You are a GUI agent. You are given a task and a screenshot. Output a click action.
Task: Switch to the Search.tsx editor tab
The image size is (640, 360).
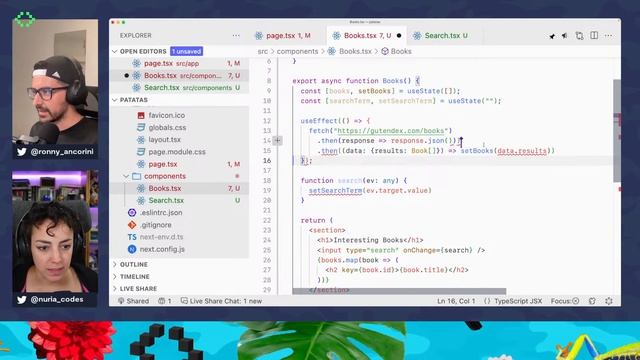tap(446, 36)
